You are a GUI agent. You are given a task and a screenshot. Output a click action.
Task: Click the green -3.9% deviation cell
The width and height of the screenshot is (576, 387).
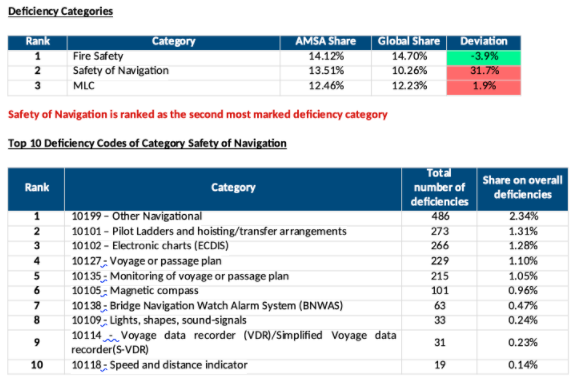pyautogui.click(x=484, y=56)
